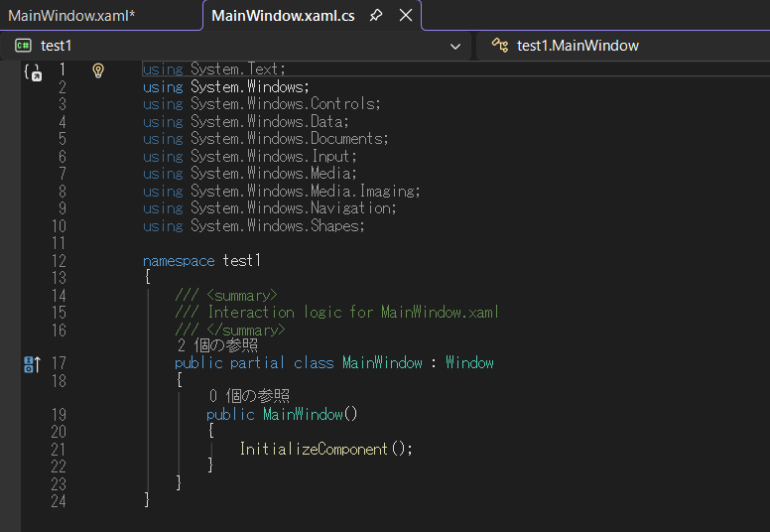Click the Window base class name

coord(469,363)
